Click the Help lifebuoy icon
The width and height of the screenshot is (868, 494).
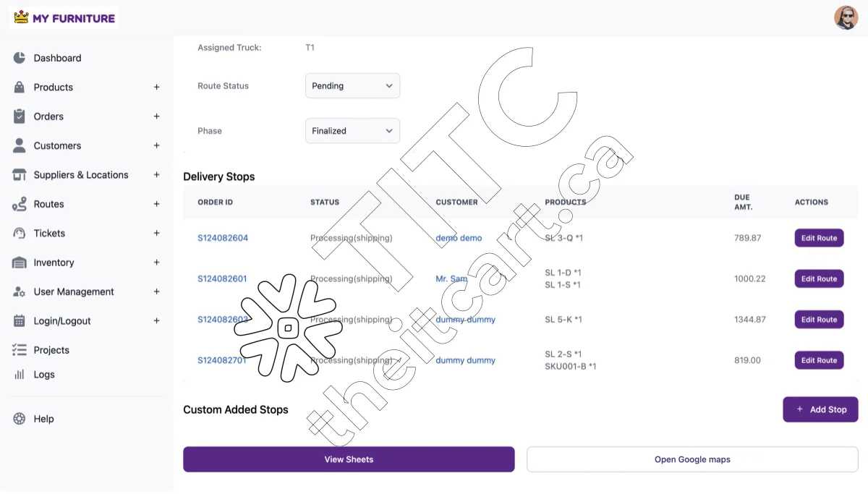20,419
